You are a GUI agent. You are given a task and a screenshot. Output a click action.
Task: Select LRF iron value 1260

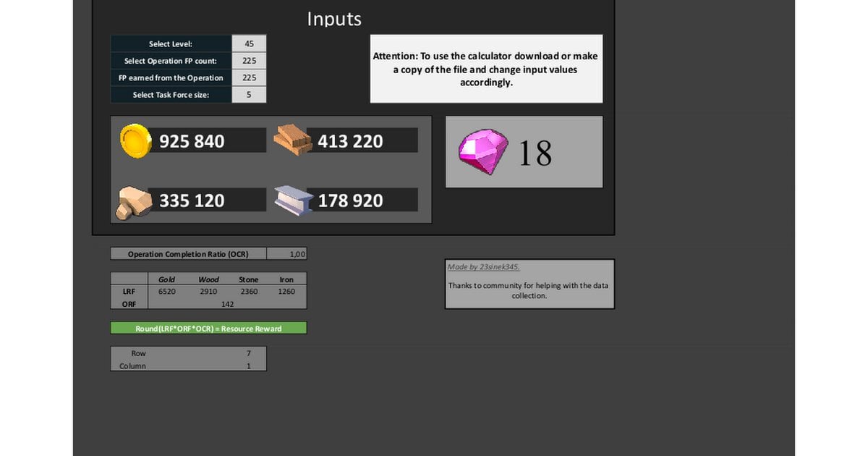(x=286, y=292)
